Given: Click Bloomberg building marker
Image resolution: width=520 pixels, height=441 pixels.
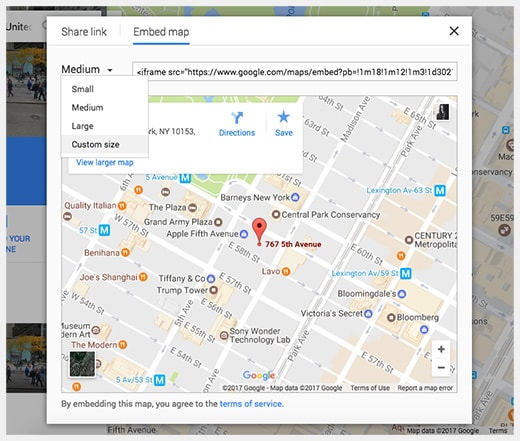Looking at the screenshot, I should 391,317.
